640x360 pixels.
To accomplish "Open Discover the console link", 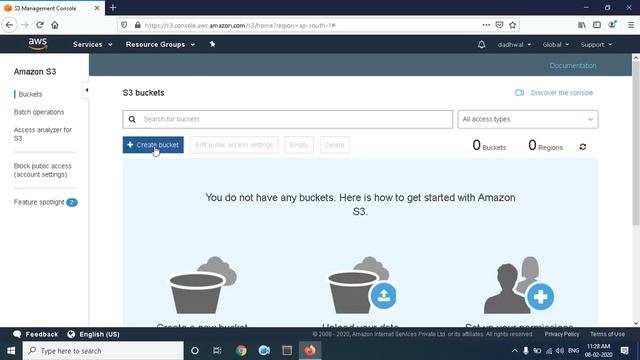I will click(562, 93).
